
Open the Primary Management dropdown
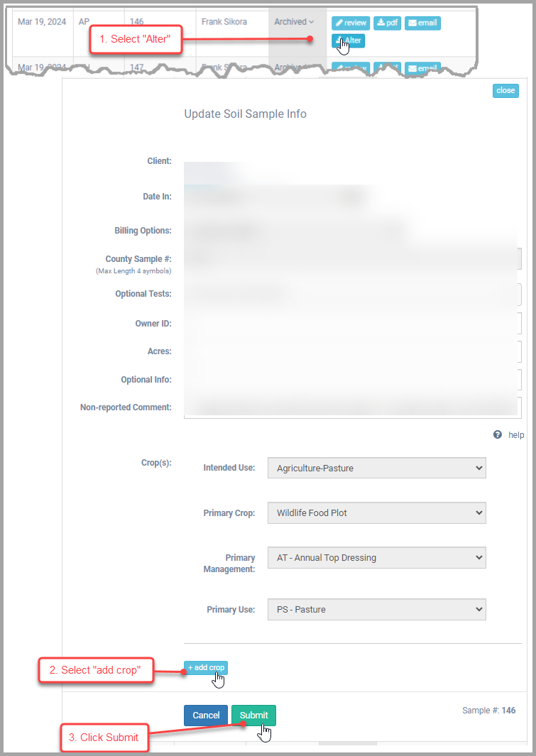tap(376, 557)
